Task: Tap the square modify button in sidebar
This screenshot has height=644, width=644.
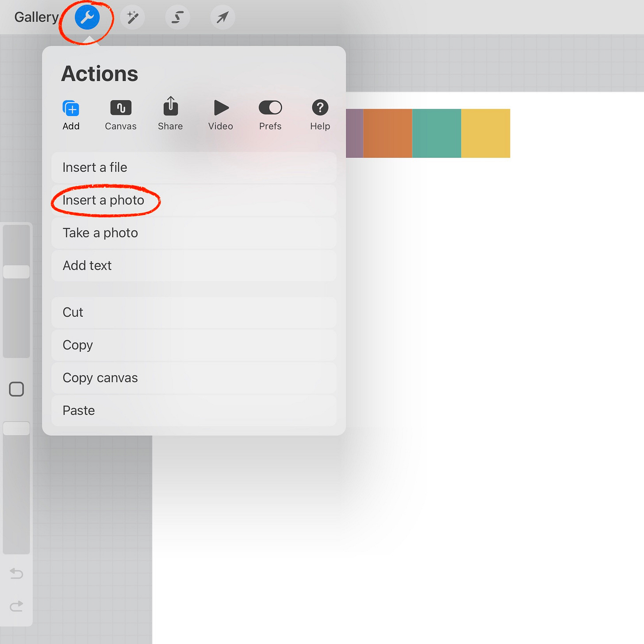Action: point(16,389)
